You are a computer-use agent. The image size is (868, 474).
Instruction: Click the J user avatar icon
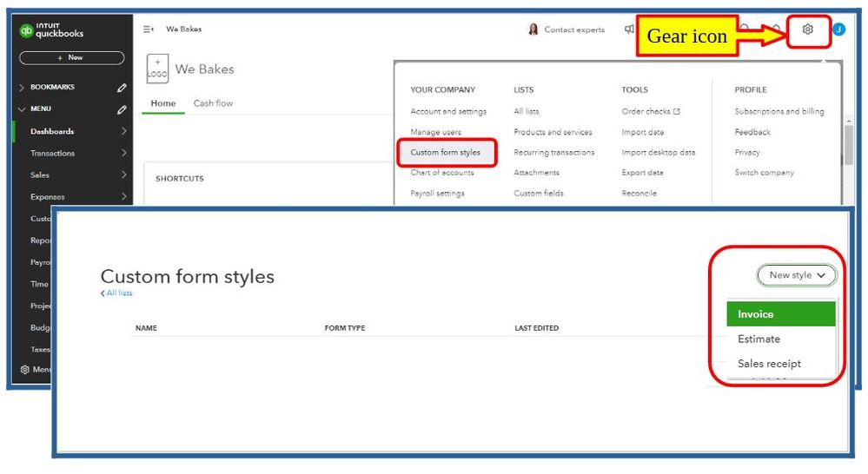(x=839, y=30)
